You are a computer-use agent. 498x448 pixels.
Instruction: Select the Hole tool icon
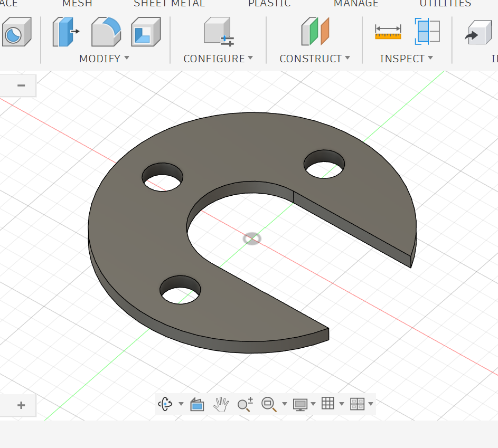(17, 32)
